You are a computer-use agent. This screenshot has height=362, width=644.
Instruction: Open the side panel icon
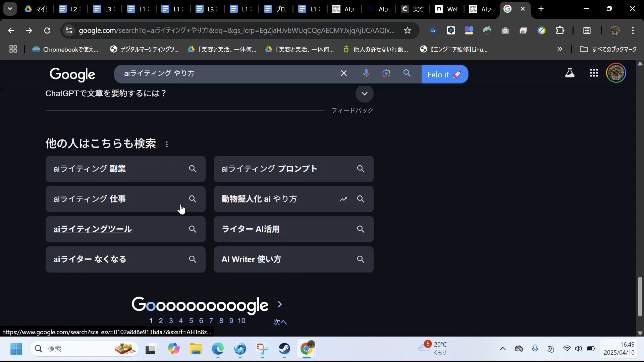tap(587, 31)
